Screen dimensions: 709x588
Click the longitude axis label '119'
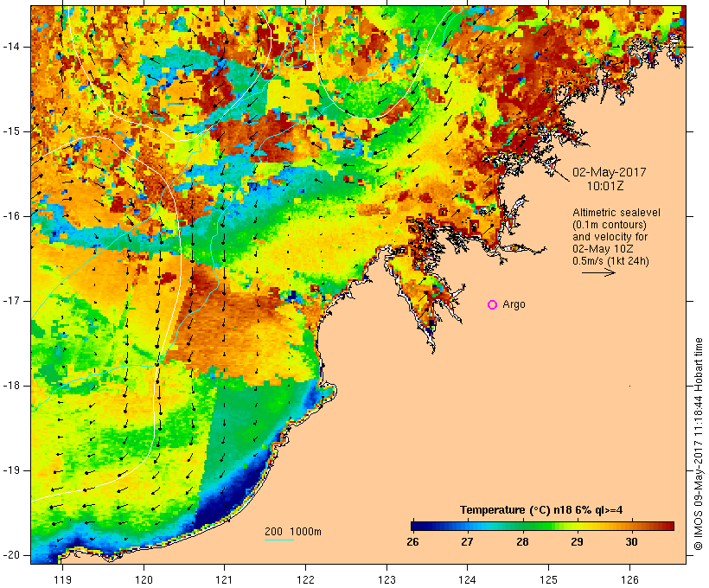[x=62, y=579]
